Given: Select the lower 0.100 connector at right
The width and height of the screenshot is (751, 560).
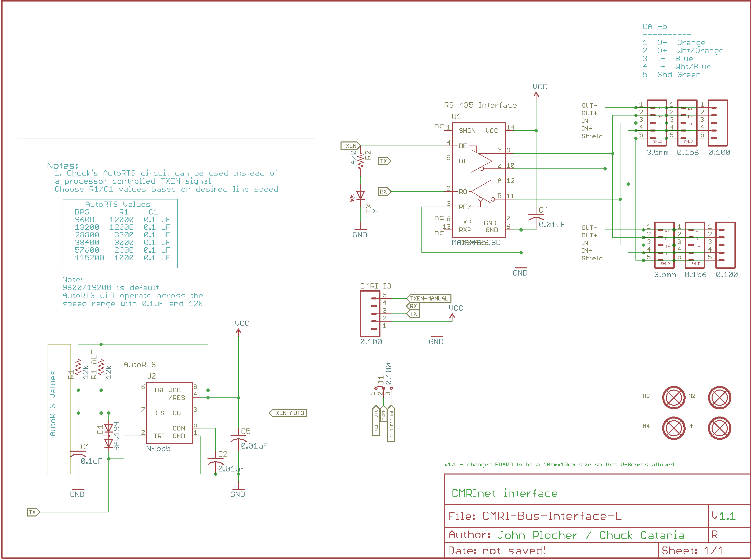Looking at the screenshot, I should [725, 245].
